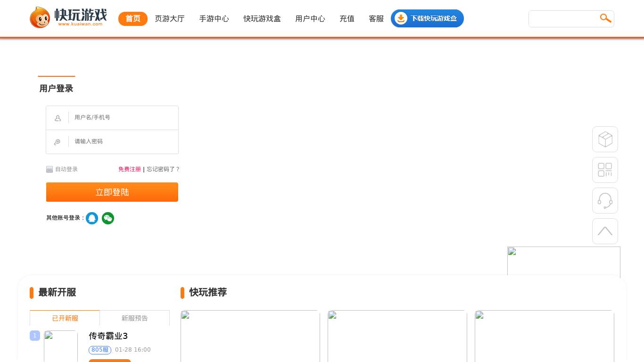Switch to 新服预告 tab
The width and height of the screenshot is (644, 362).
pos(135,318)
